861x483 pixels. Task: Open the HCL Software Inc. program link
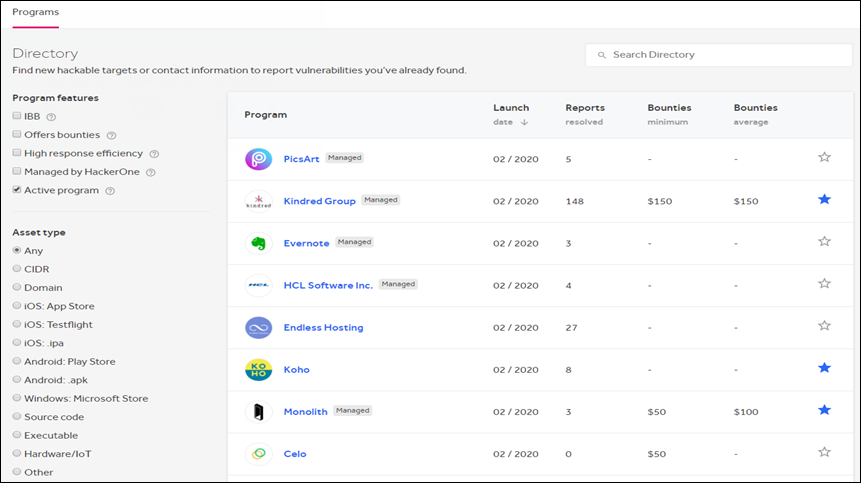(328, 285)
